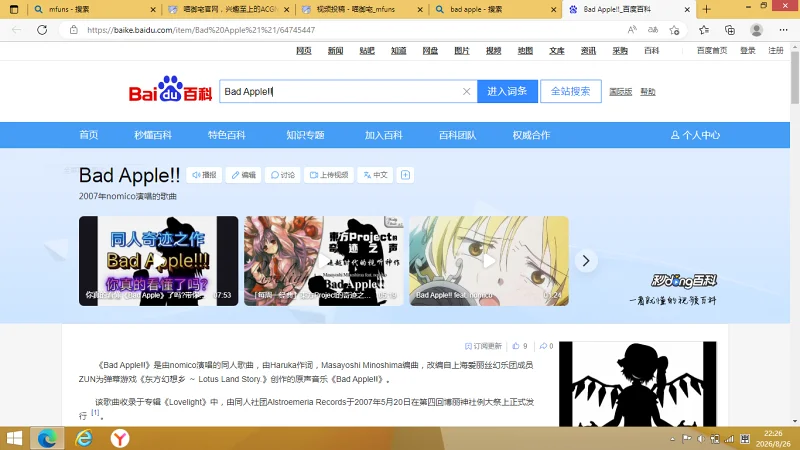Click the translate icon in address bar
Viewport: 800px width, 450px height.
653,30
